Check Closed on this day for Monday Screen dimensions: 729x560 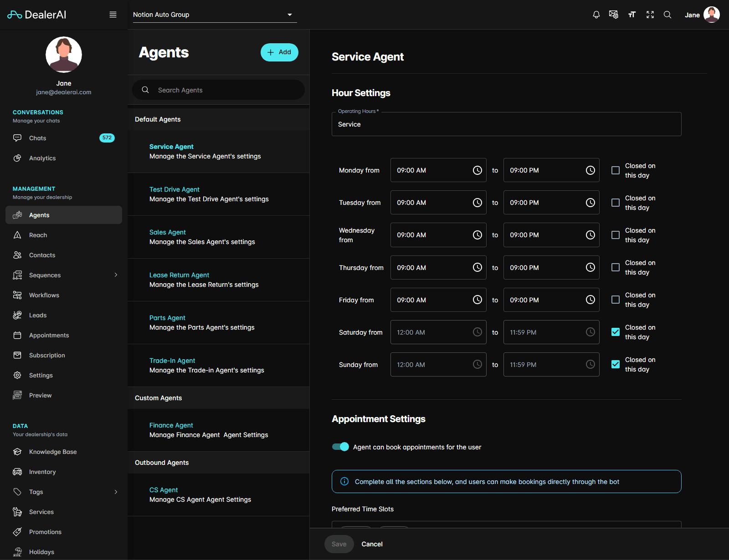pos(616,170)
